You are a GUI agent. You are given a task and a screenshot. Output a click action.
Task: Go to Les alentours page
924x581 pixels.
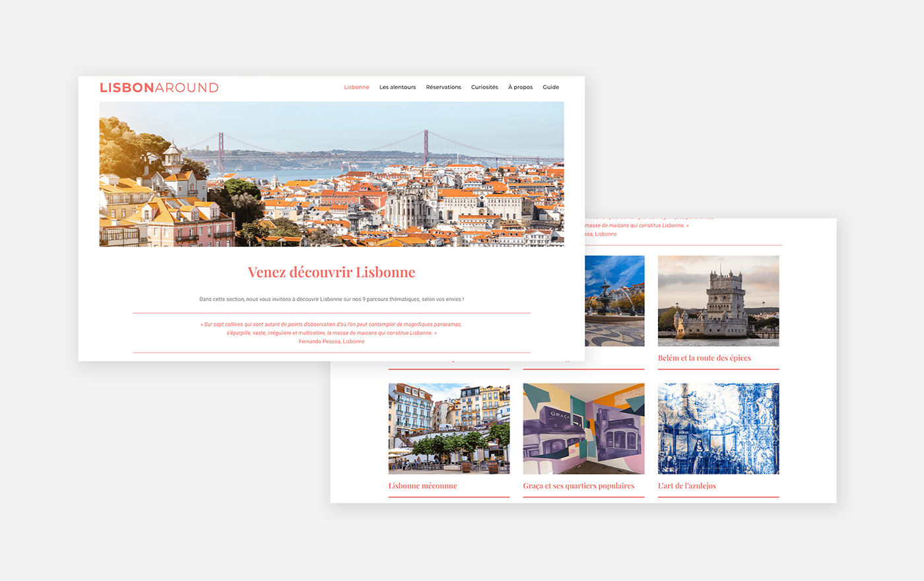(397, 87)
